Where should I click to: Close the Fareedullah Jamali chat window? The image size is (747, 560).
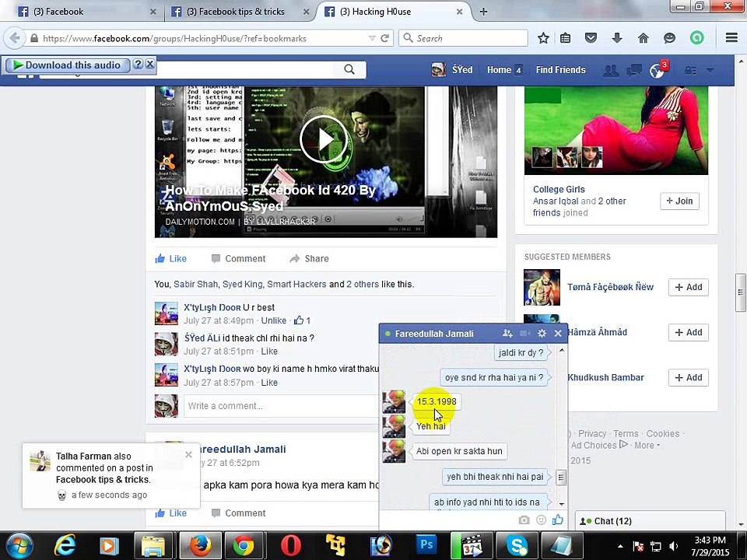[558, 334]
